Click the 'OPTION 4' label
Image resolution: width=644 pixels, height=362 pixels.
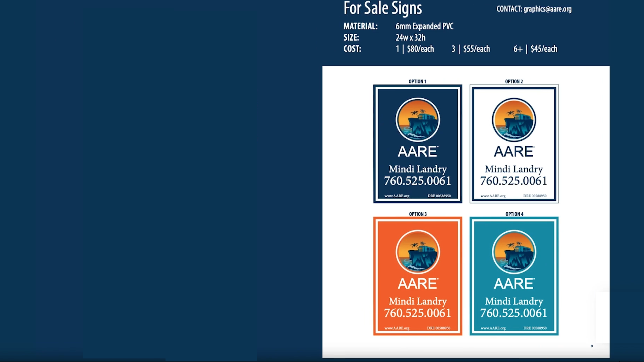click(x=514, y=214)
